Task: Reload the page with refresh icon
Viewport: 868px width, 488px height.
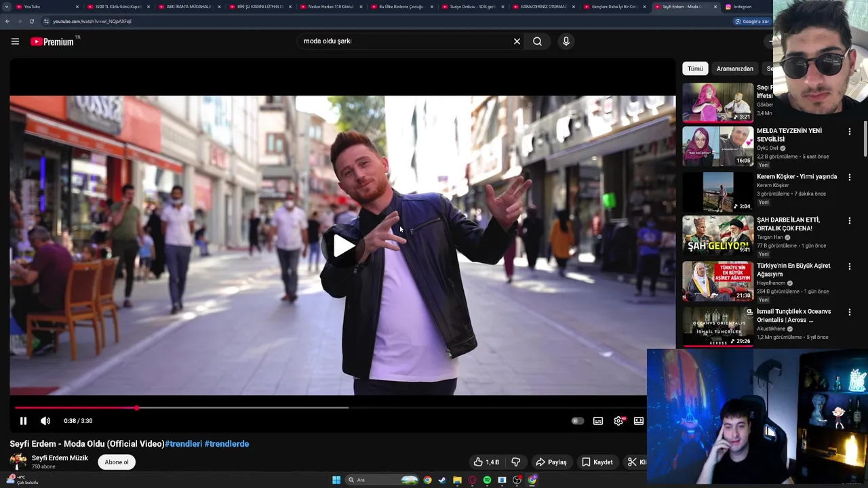Action: [x=31, y=21]
